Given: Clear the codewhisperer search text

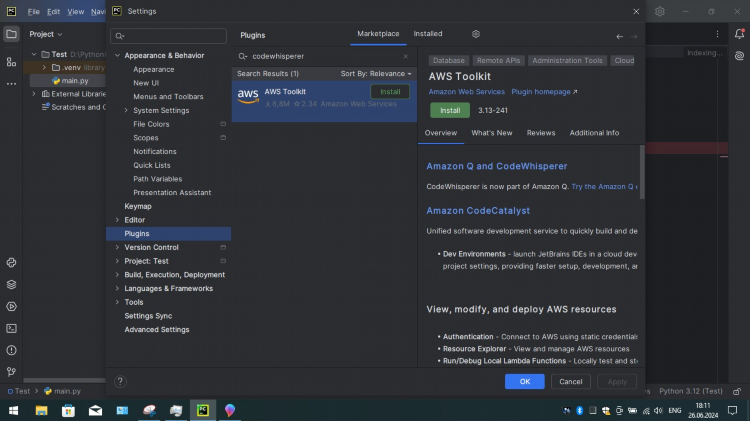Looking at the screenshot, I should tap(406, 56).
